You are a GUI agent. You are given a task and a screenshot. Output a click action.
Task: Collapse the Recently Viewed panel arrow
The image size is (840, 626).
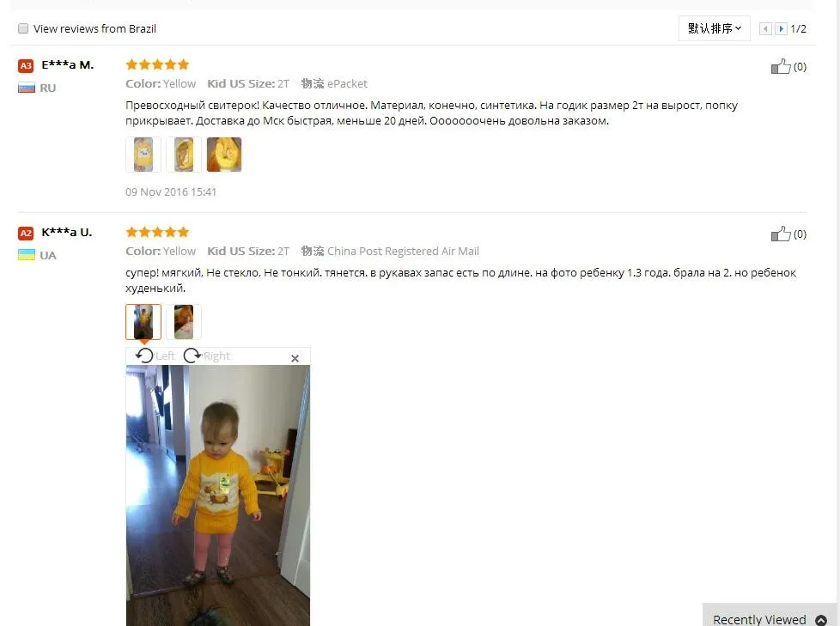pos(821,620)
